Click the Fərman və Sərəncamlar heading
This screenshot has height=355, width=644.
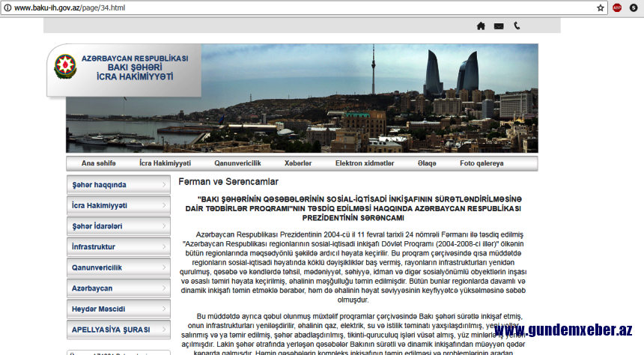(228, 181)
